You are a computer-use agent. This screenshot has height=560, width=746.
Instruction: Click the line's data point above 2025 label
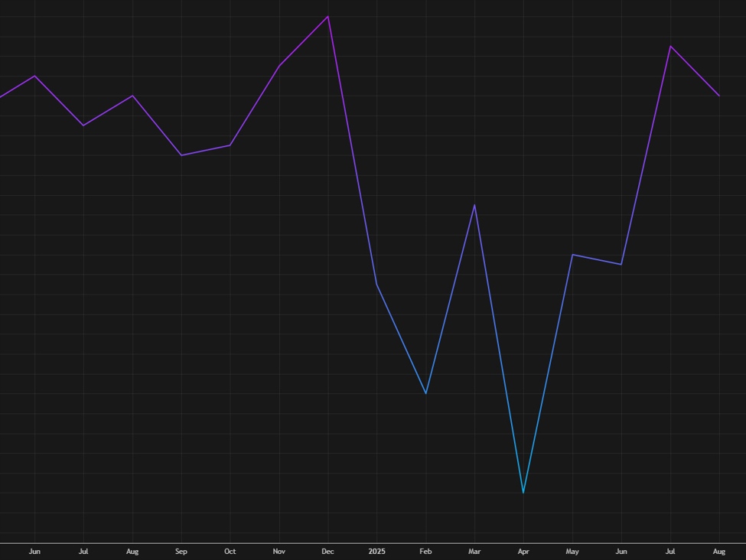tap(376, 284)
